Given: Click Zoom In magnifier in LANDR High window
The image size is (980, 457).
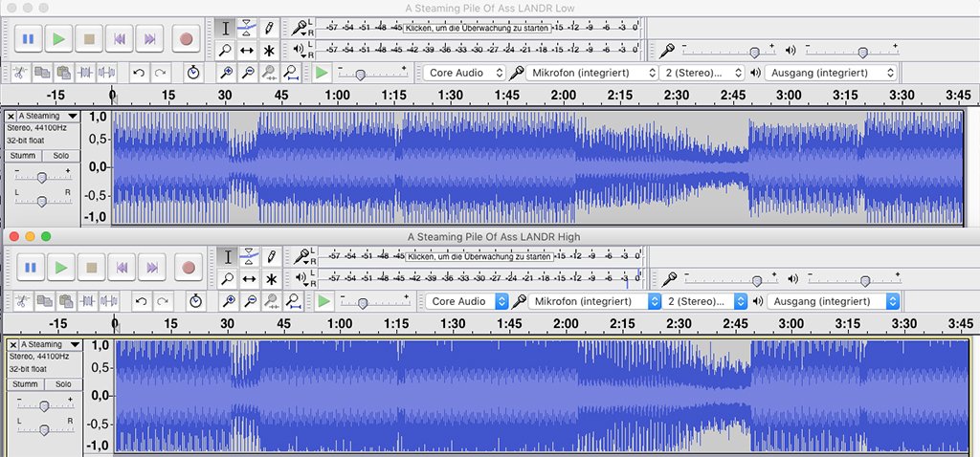Looking at the screenshot, I should 227,301.
